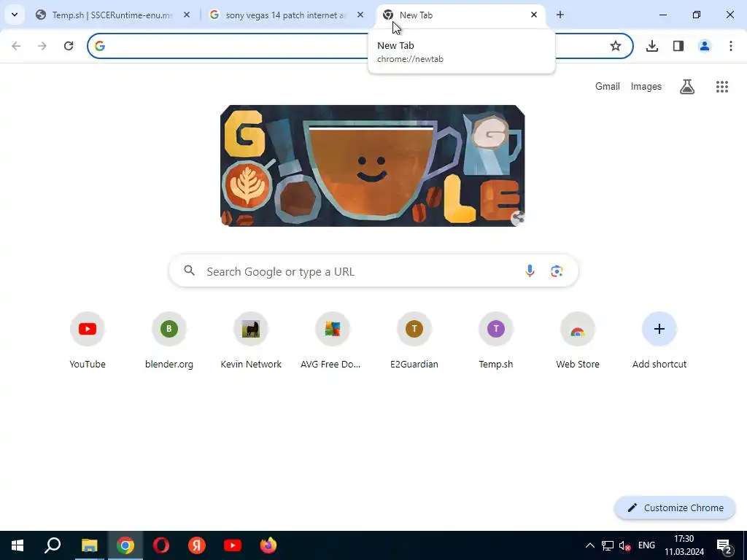Open the Kevin Network shortcut
Image resolution: width=747 pixels, height=560 pixels.
(251, 341)
